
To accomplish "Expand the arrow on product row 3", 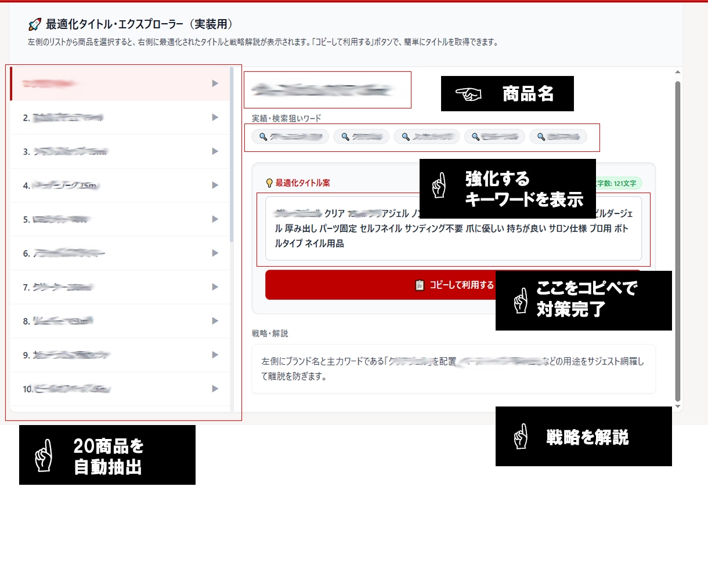I will pyautogui.click(x=215, y=151).
